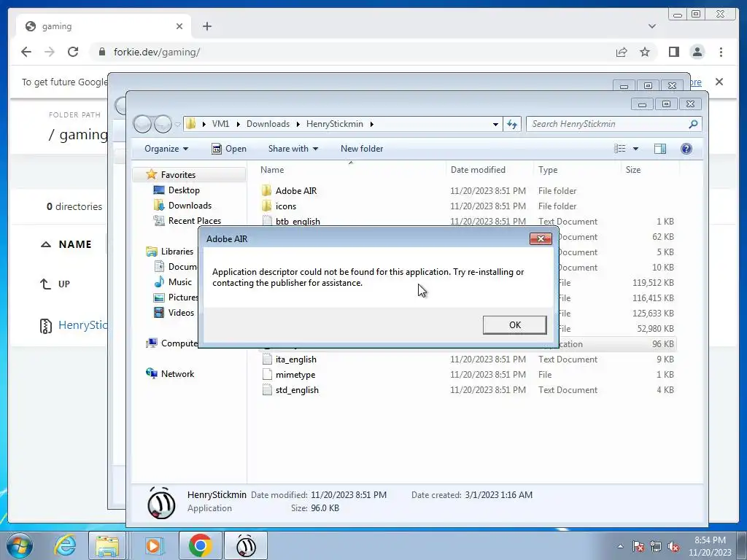
Task: Close the Adobe AIR error dialog
Action: point(541,238)
